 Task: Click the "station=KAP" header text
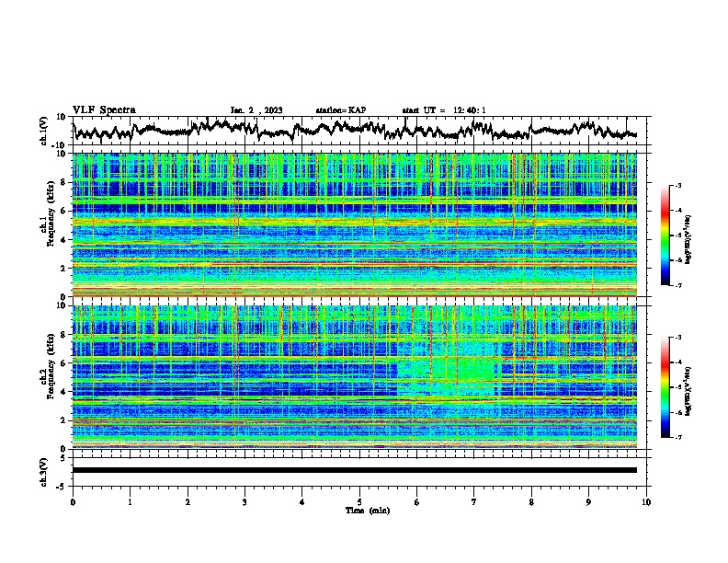pyautogui.click(x=341, y=110)
